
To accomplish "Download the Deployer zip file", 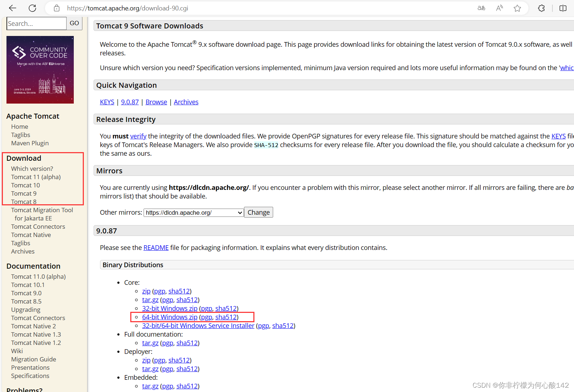I will click(146, 360).
